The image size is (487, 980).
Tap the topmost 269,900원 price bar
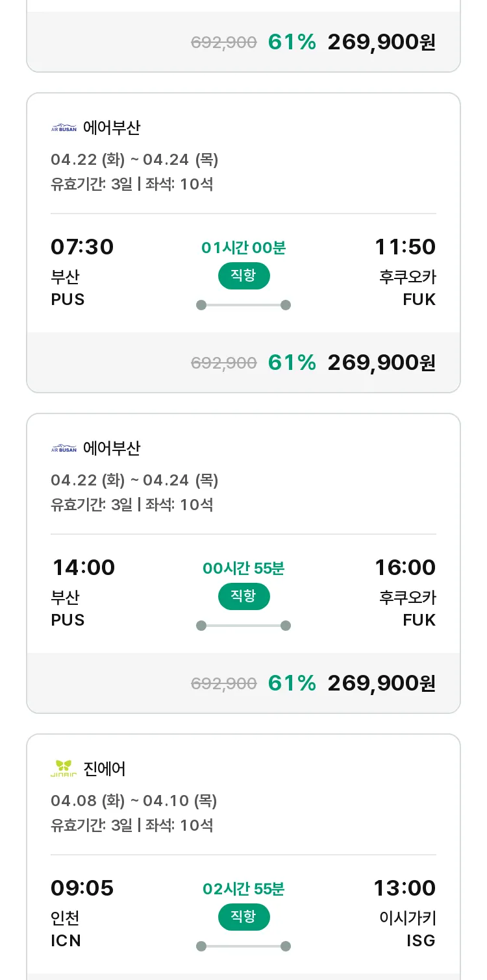243,42
